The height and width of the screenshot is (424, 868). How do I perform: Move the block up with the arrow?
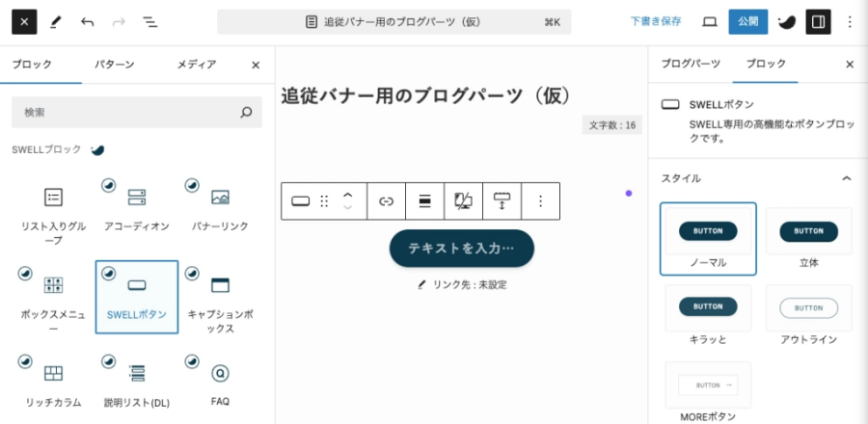(x=347, y=196)
